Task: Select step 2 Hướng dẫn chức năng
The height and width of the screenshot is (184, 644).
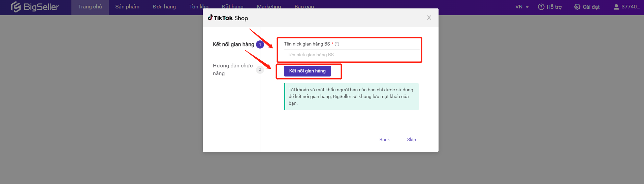Action: [x=238, y=69]
